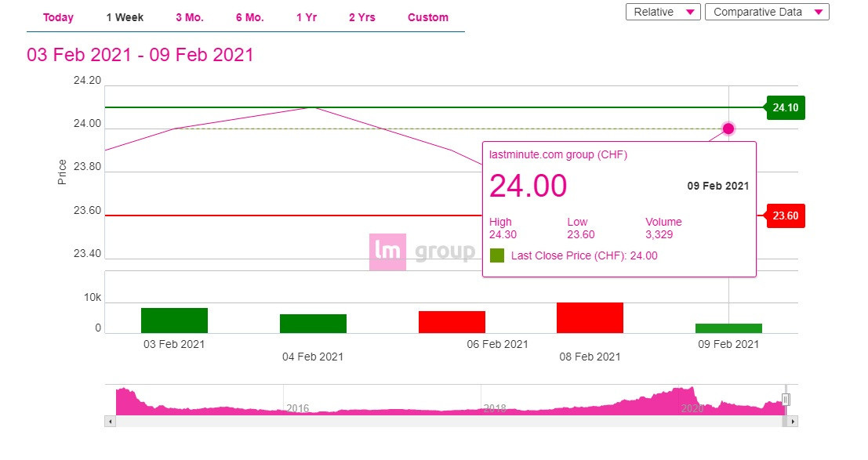Image resolution: width=868 pixels, height=460 pixels.
Task: Select the red volume bar above 06 Feb
Action: click(x=452, y=322)
